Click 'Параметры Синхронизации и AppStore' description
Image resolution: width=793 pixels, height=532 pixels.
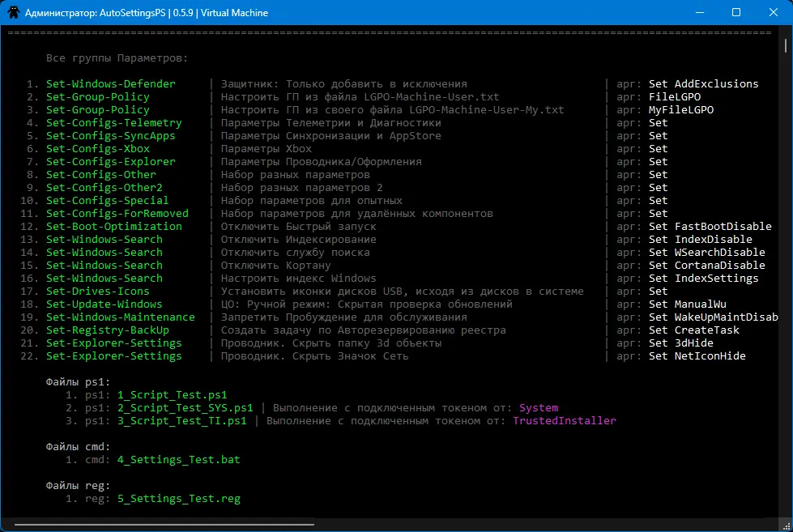pyautogui.click(x=330, y=136)
